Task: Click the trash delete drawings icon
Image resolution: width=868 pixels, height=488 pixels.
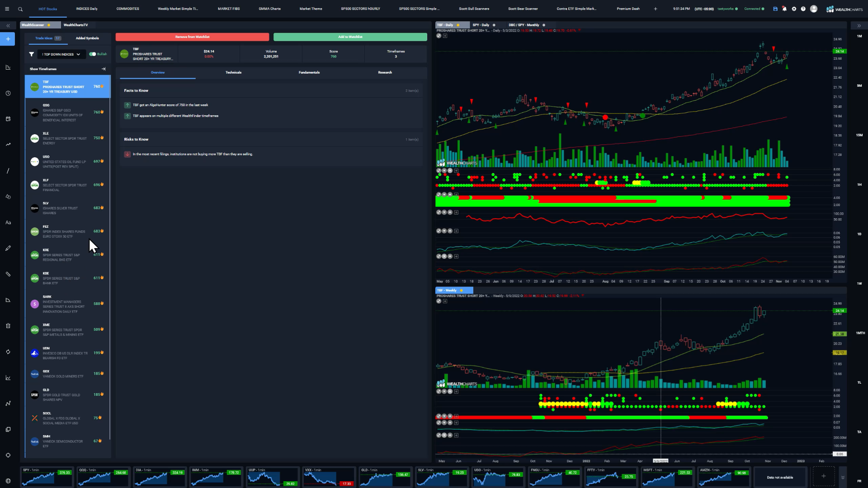Action: [8, 326]
